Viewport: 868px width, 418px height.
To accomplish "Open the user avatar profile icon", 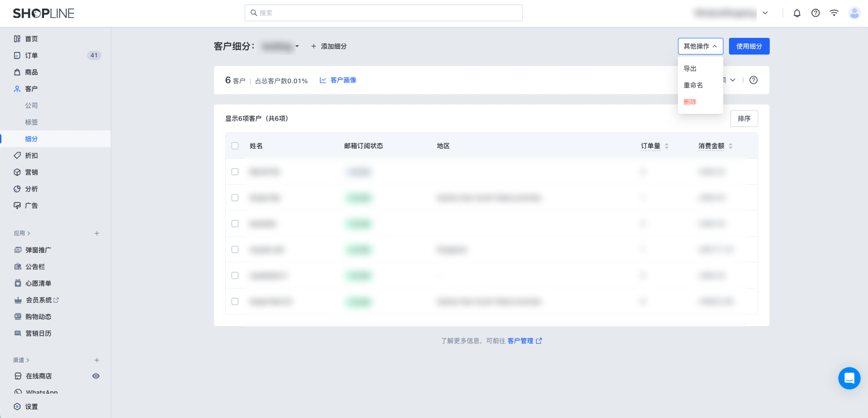I will click(x=855, y=13).
